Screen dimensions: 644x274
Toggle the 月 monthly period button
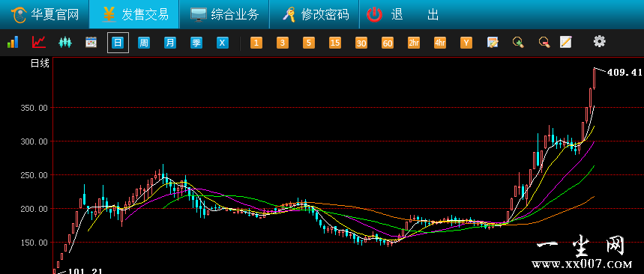170,43
